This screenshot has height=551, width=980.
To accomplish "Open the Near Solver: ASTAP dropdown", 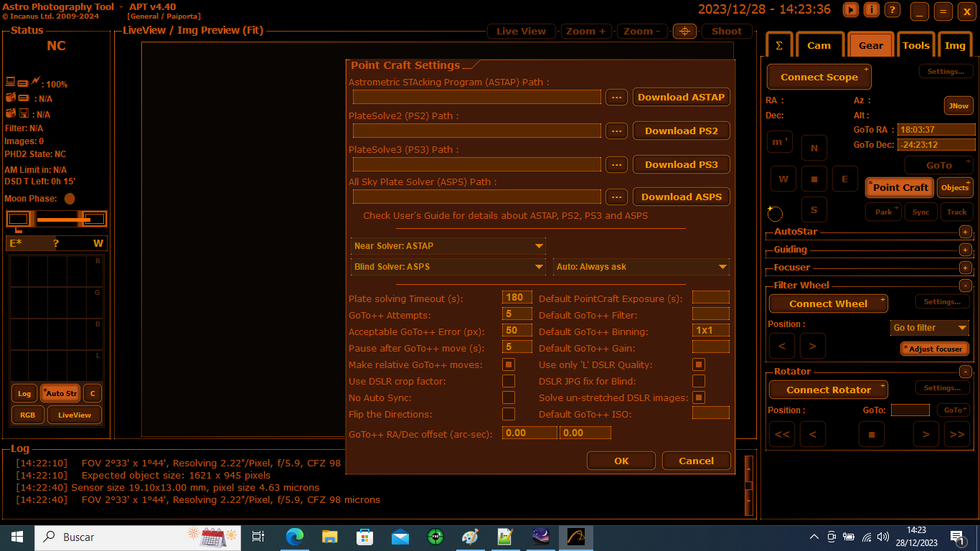I will tap(448, 246).
